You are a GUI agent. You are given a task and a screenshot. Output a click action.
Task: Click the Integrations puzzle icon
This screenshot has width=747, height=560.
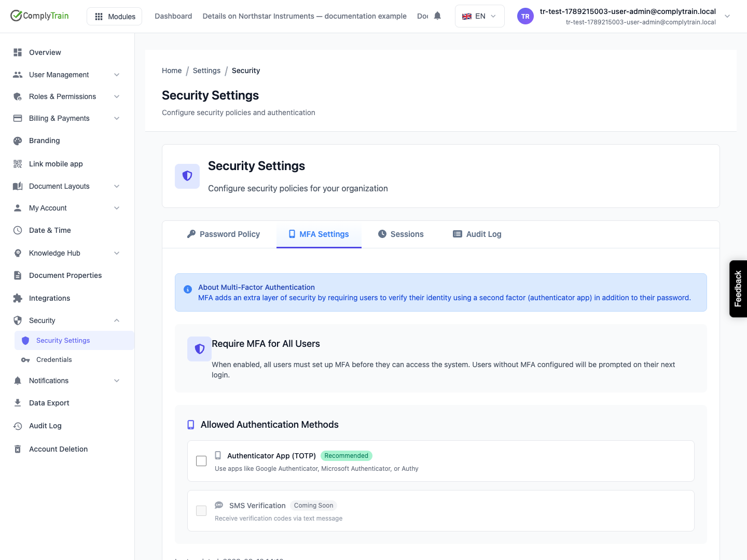pos(18,298)
